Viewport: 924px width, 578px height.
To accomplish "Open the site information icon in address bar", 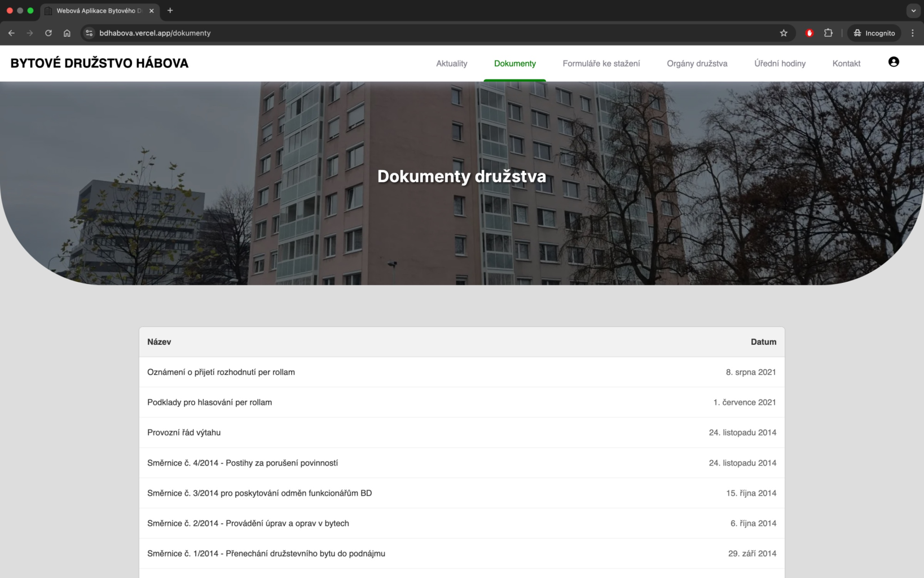I will pos(89,33).
